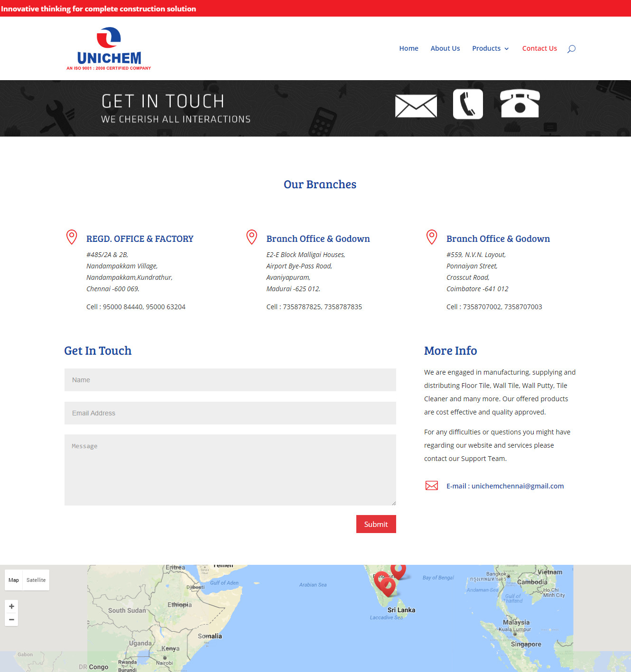Click the top banner tagline text
This screenshot has width=631, height=672.
click(x=98, y=9)
